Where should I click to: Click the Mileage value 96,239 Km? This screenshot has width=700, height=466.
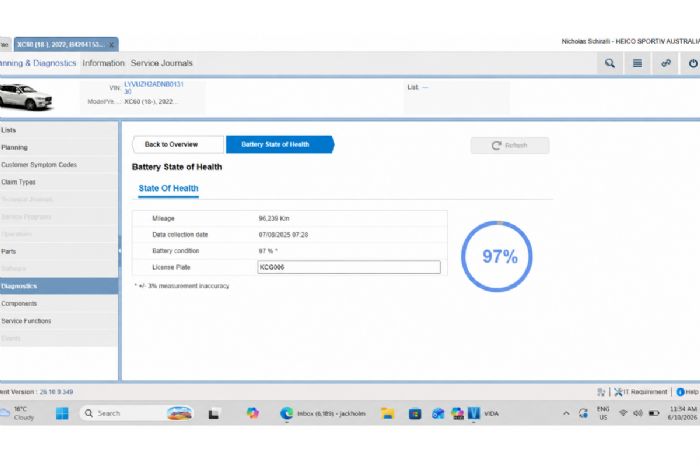pyautogui.click(x=274, y=219)
